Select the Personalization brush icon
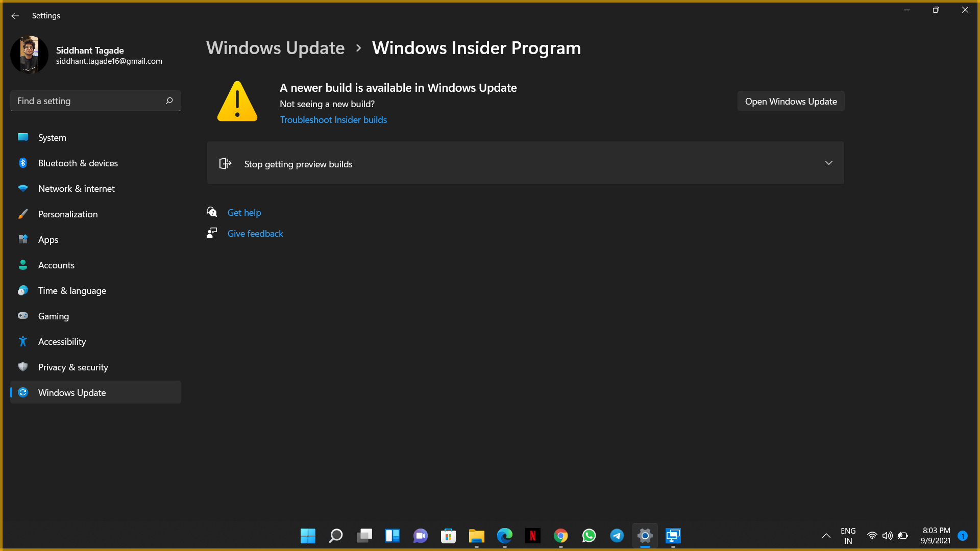The height and width of the screenshot is (551, 980). point(23,214)
